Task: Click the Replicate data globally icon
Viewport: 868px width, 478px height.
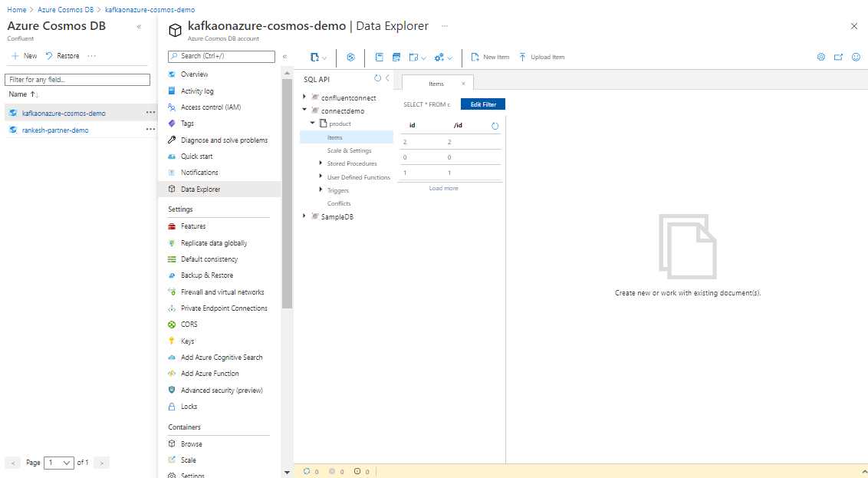Action: tap(172, 242)
